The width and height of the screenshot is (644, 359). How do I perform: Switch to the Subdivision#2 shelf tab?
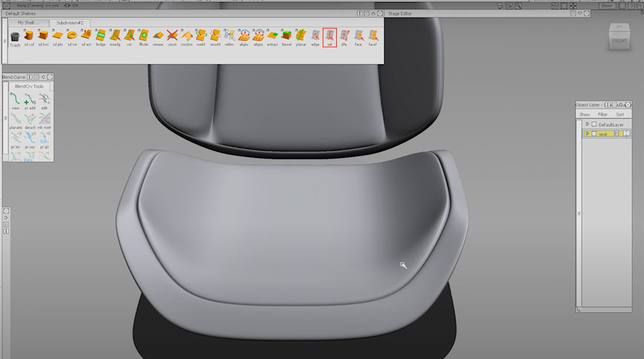[70, 23]
